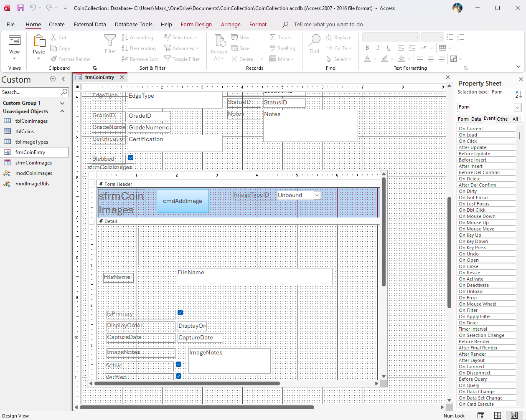Click the Filter funnel icon
This screenshot has width=526, height=420.
tap(110, 40)
